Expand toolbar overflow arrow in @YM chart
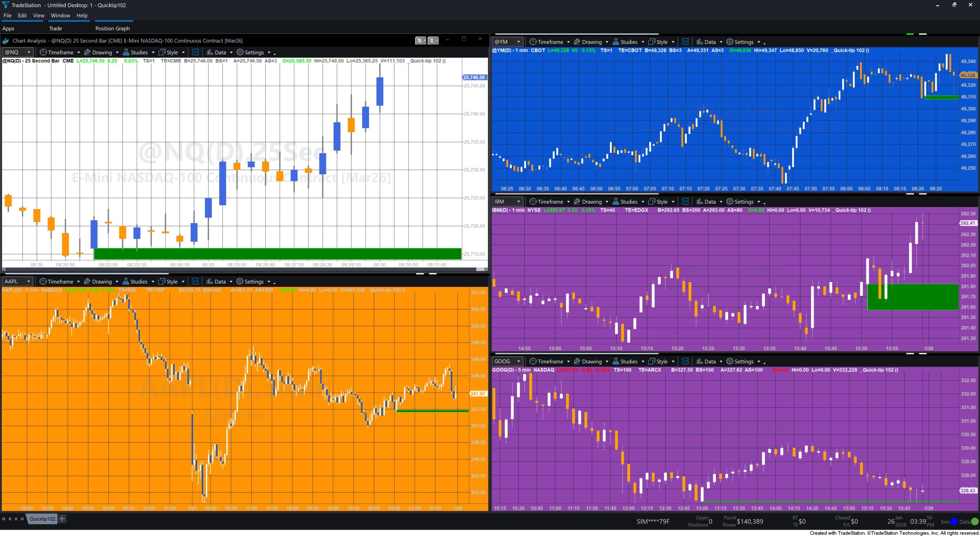The width and height of the screenshot is (980, 536). [764, 43]
